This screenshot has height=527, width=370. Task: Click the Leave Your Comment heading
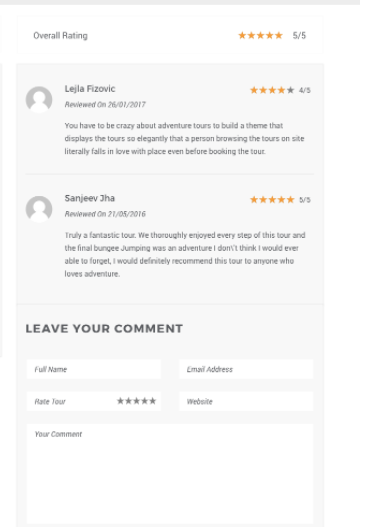coord(104,328)
